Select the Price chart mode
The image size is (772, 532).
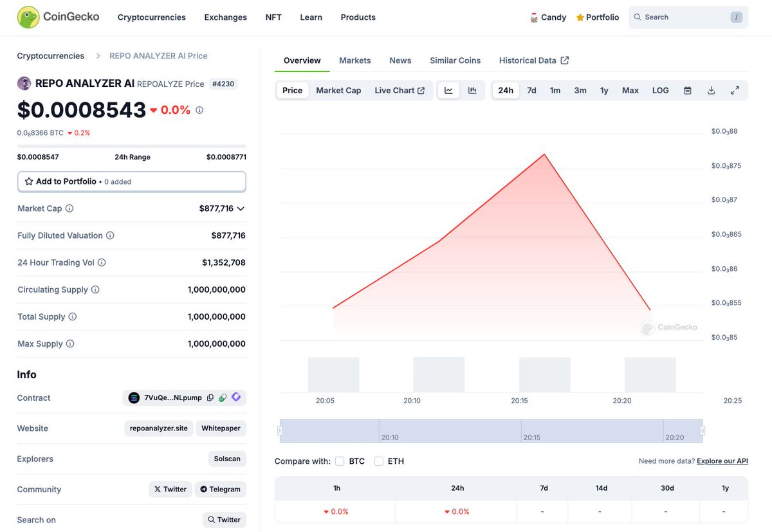[292, 91]
